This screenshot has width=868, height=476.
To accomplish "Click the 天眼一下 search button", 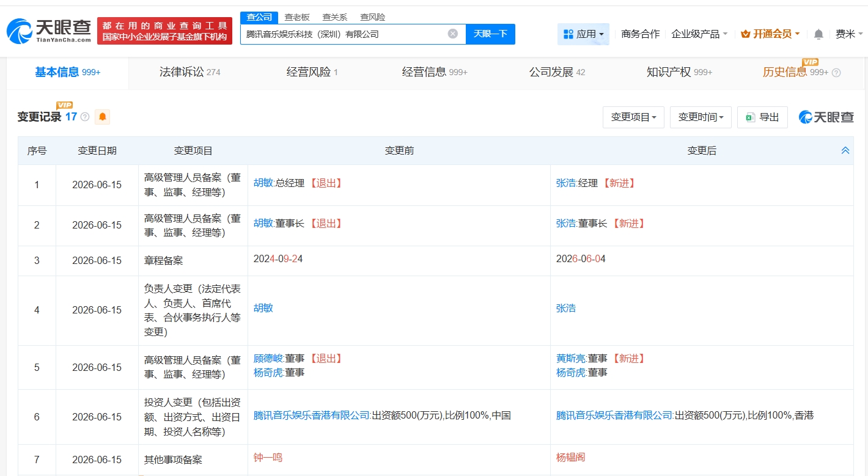I will 490,34.
